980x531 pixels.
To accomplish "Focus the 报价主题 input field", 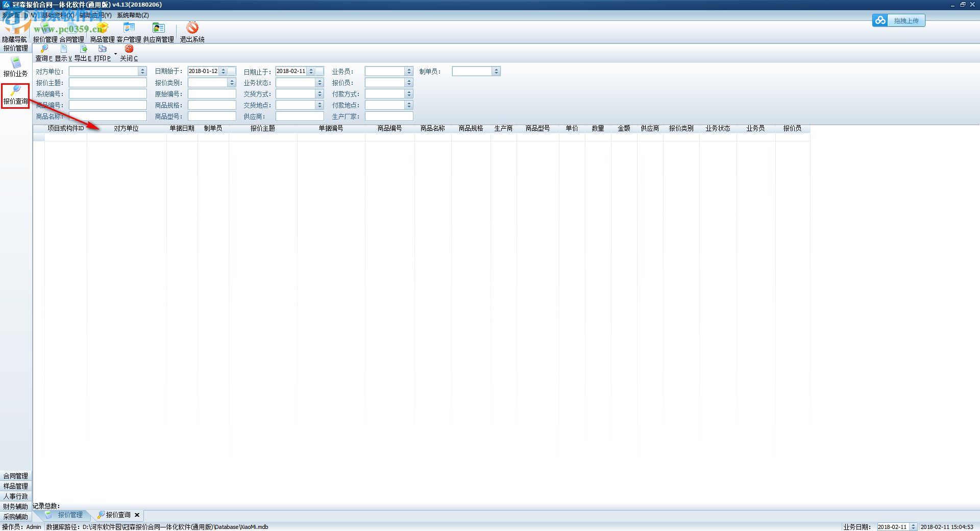I will pos(108,83).
